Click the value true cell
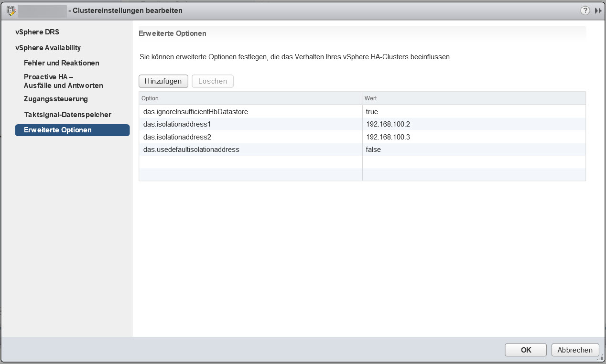The width and height of the screenshot is (606, 364). tap(474, 111)
